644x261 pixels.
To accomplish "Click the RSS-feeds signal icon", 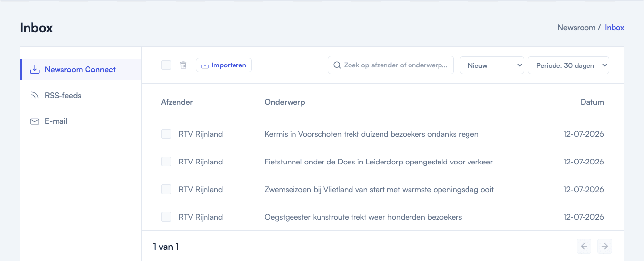I will (x=35, y=96).
